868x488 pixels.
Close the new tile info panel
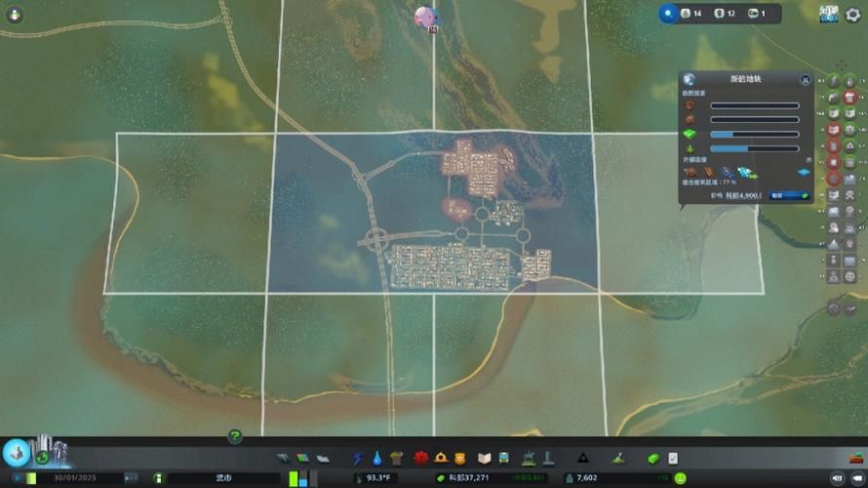point(806,80)
